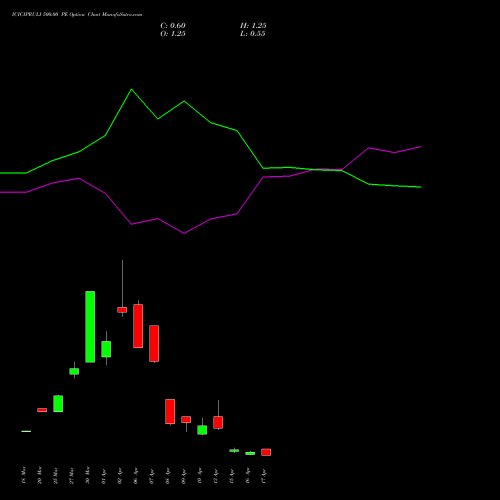Screen dimensions: 500x500
Task: Click the small red candle above 20 Mar
Action: coord(42,410)
